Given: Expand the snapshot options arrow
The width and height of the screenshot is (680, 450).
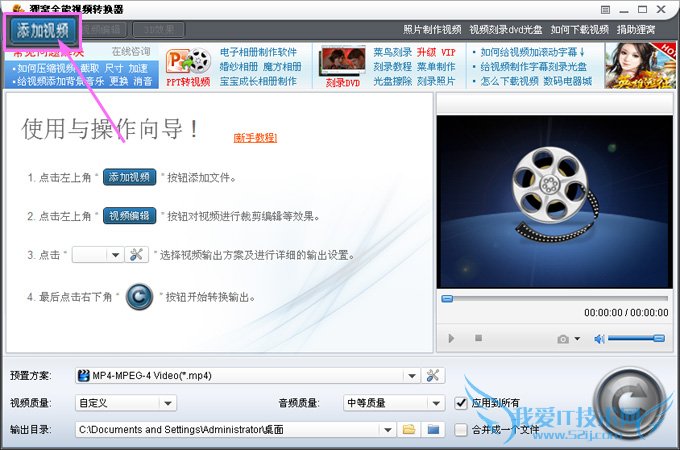Looking at the screenshot, I should [577, 339].
